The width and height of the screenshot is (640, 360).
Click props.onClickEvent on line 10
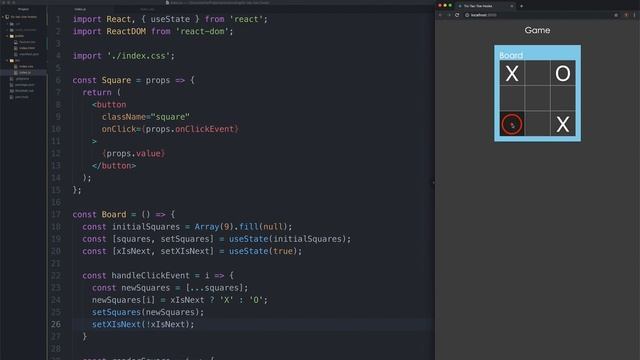(x=190, y=129)
